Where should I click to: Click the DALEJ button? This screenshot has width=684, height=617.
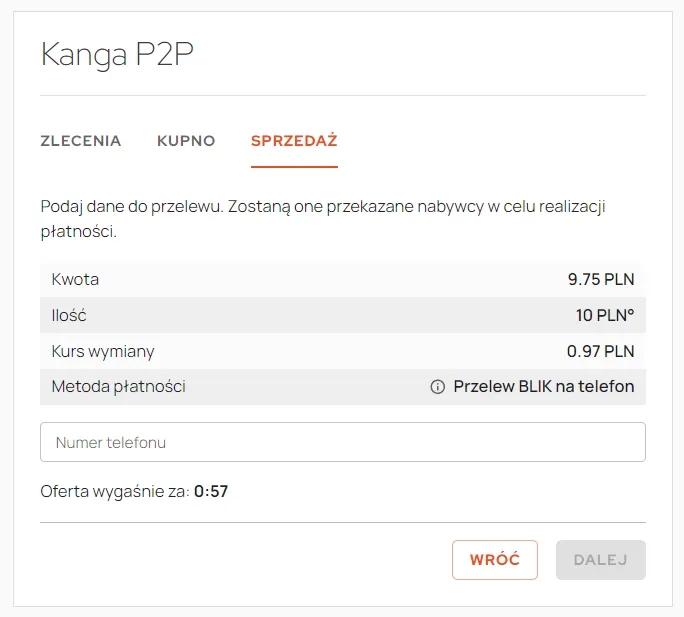tap(601, 560)
